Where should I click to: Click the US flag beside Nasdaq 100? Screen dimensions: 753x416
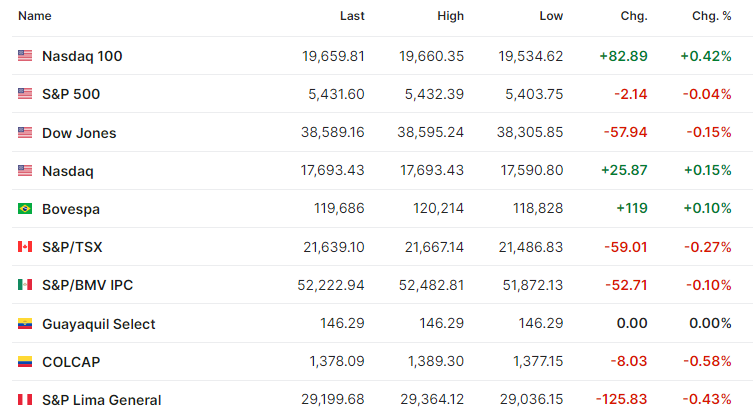tap(25, 56)
